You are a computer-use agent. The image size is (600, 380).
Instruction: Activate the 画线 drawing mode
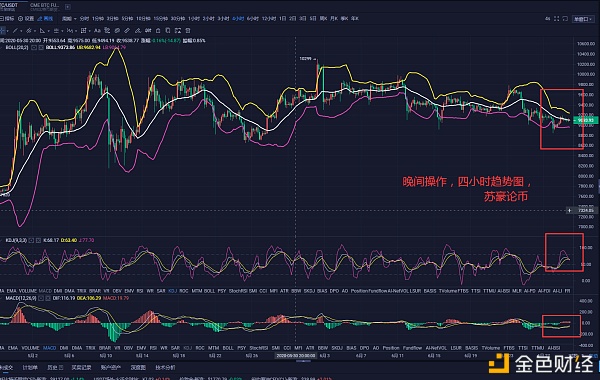[x=45, y=18]
